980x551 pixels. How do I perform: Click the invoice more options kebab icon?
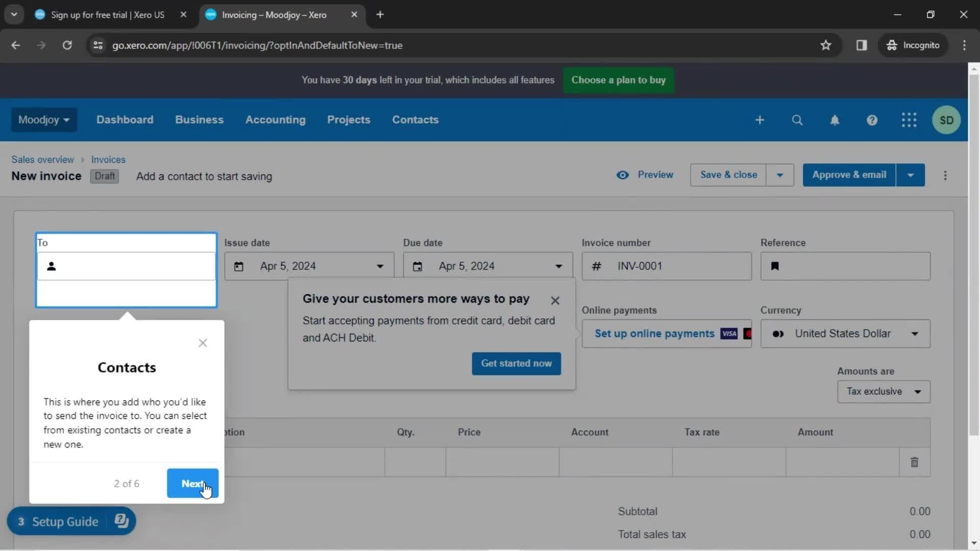[945, 176]
